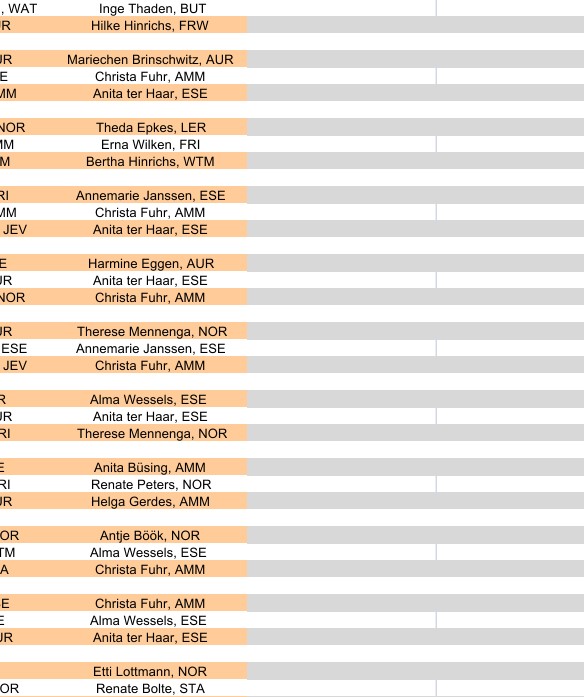The image size is (584, 697).
Task: Click the Bertha Hinrichs, WTM cell
Action: click(150, 161)
